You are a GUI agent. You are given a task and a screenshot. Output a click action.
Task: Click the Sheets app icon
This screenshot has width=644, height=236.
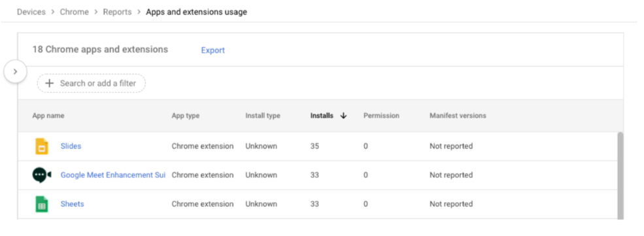[41, 204]
